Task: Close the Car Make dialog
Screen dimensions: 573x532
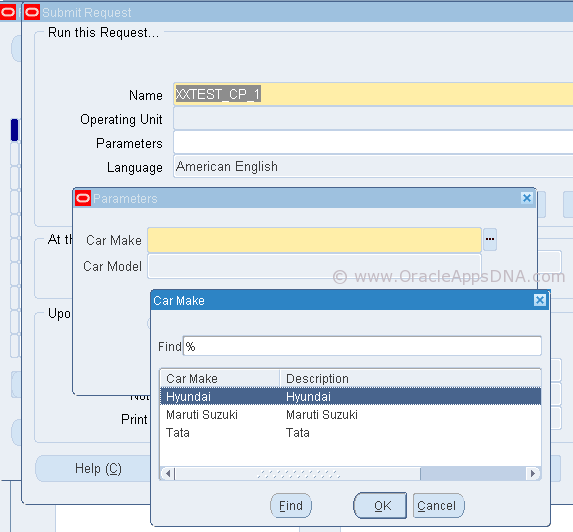Action: point(539,300)
